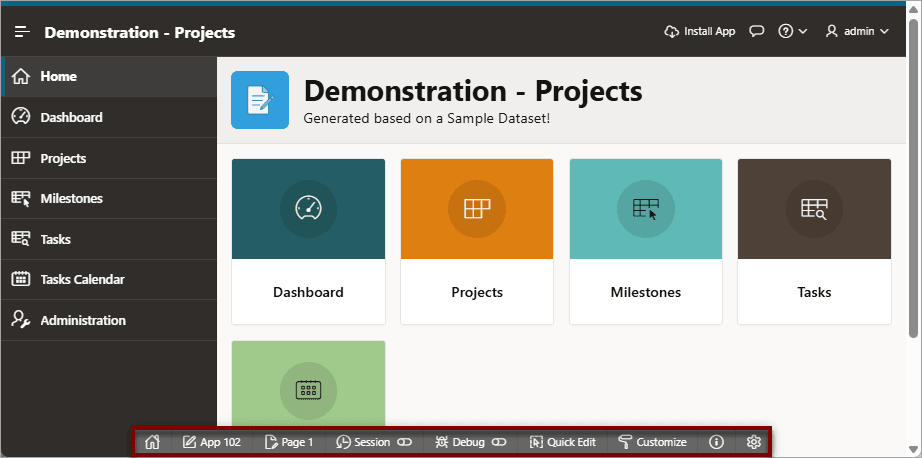Image resolution: width=922 pixels, height=458 pixels.
Task: Click Debug in developer toolbar
Action: 461,442
